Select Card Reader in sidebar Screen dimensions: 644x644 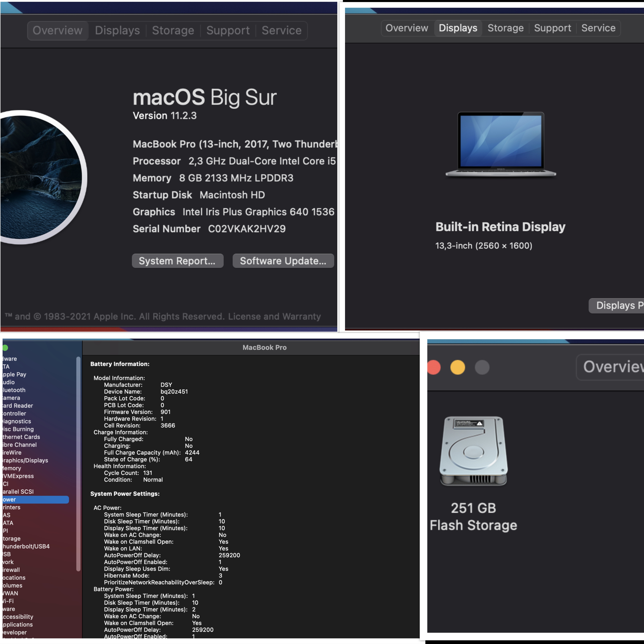[x=18, y=406]
